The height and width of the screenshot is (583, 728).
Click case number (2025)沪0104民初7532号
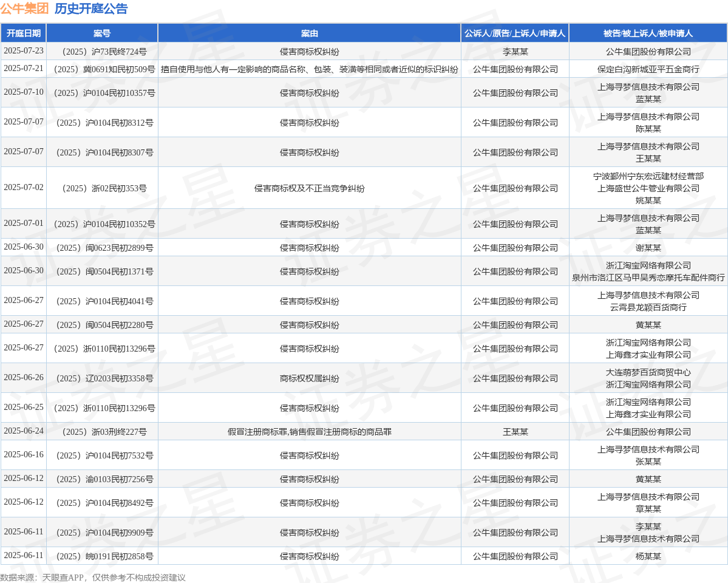102,455
